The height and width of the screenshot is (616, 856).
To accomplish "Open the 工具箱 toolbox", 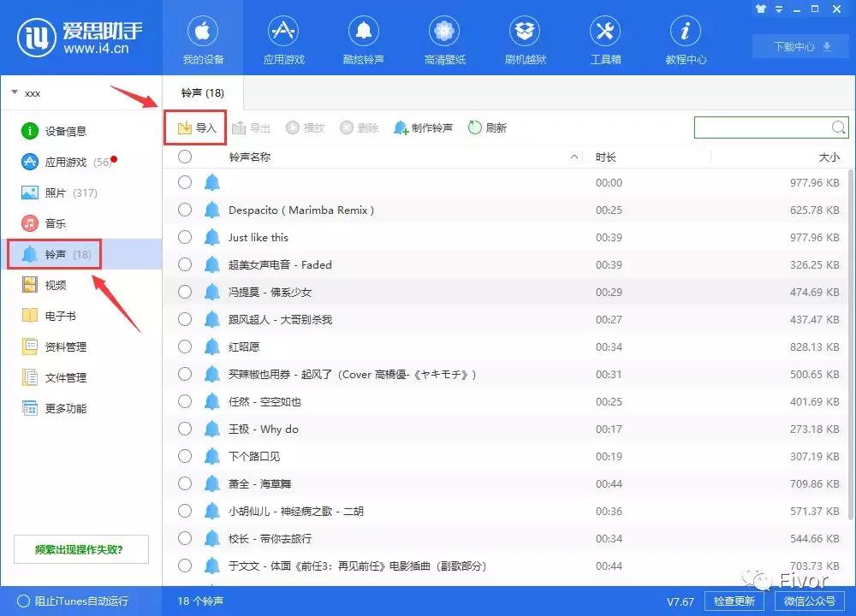I will coord(605,38).
